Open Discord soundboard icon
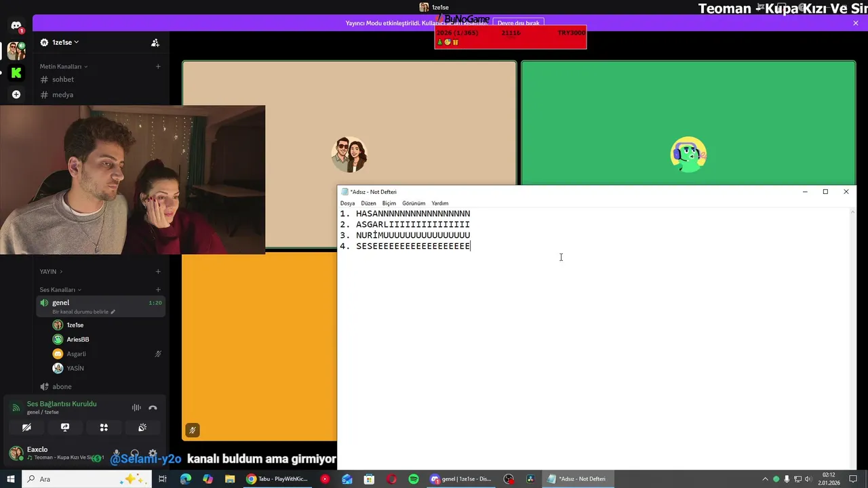Viewport: 868px width, 488px height. [142, 428]
